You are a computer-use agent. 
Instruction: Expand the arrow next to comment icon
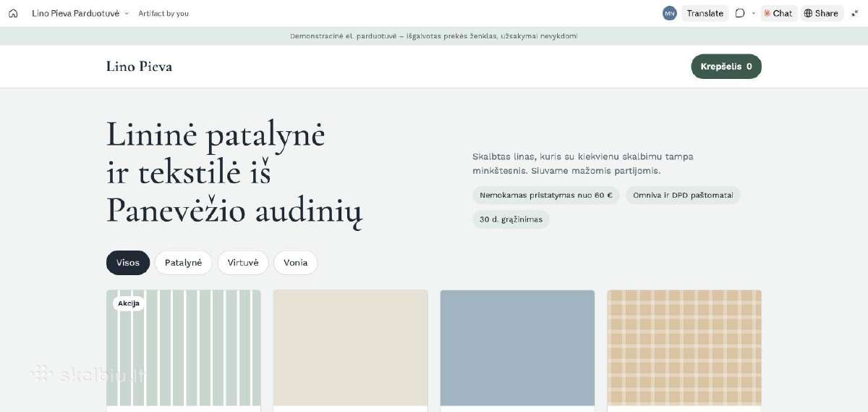[753, 13]
